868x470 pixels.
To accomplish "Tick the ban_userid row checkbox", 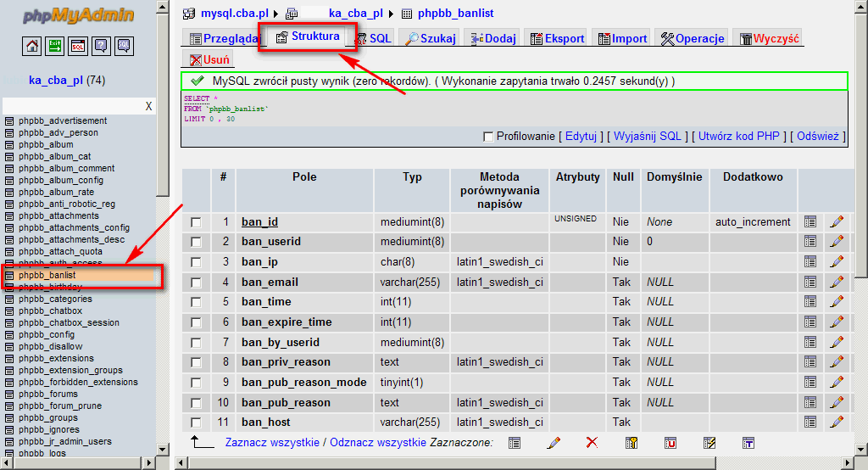I will [x=196, y=242].
